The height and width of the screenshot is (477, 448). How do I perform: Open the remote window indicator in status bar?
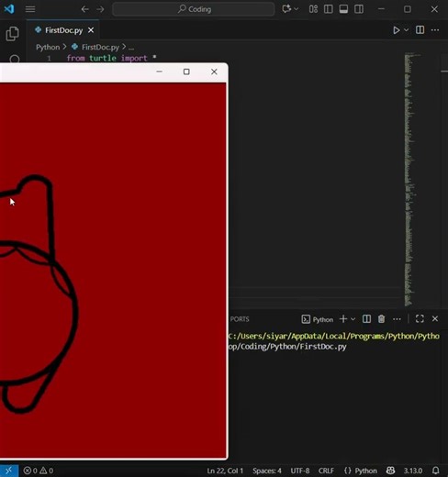click(x=9, y=471)
